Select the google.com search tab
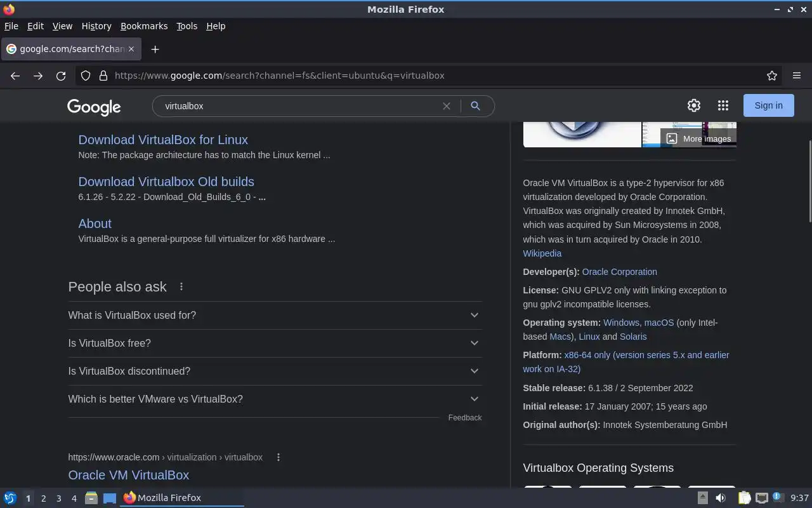 pyautogui.click(x=71, y=49)
